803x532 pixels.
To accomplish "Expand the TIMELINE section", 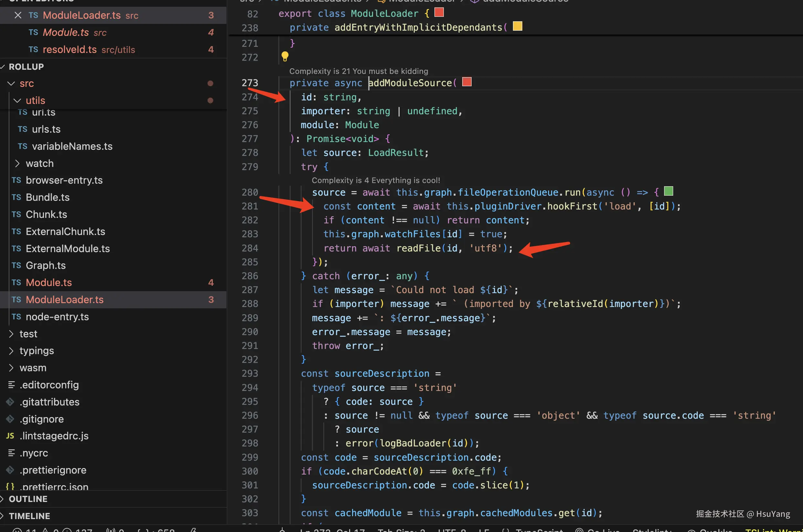I will point(29,516).
